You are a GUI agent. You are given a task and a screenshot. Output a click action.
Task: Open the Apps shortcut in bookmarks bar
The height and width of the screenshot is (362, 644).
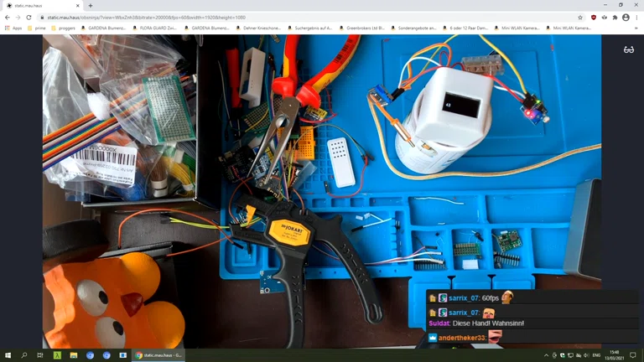click(x=13, y=28)
